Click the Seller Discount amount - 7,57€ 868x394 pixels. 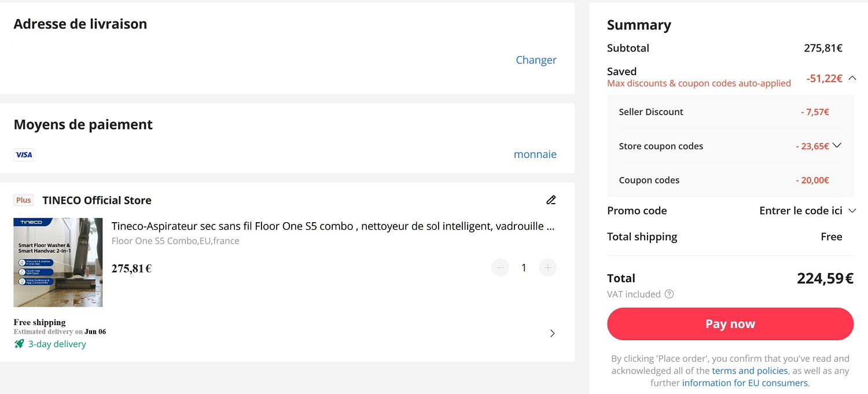click(x=815, y=112)
